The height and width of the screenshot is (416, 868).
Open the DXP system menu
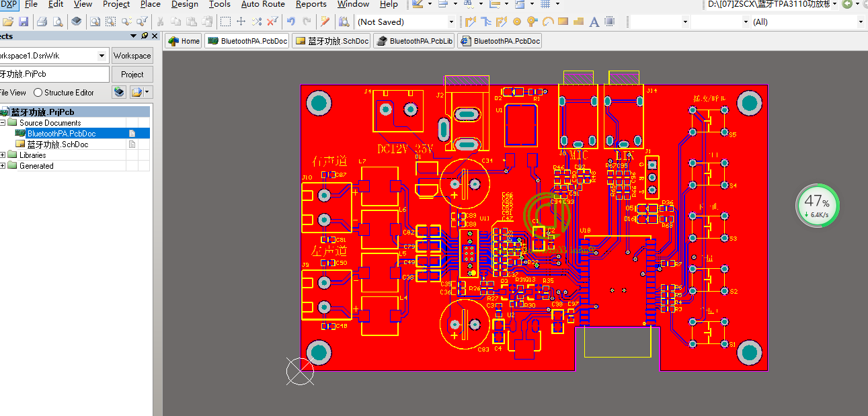(x=9, y=4)
